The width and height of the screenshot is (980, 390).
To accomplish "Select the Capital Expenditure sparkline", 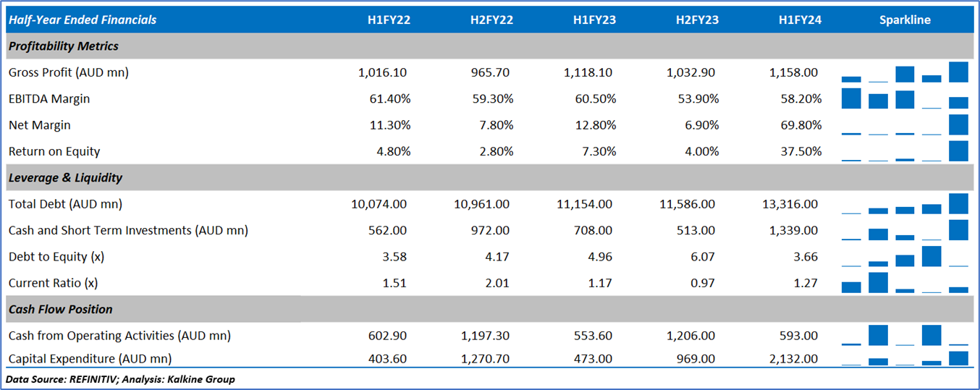I will [905, 358].
